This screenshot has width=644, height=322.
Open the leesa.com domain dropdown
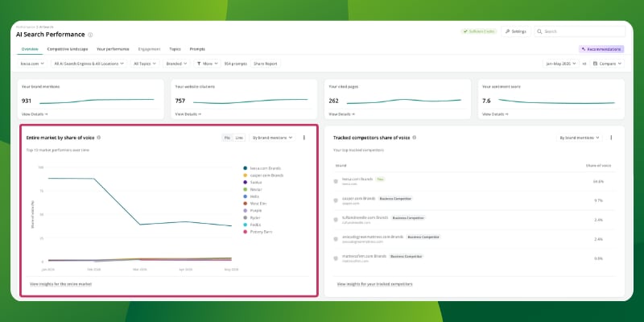point(32,64)
